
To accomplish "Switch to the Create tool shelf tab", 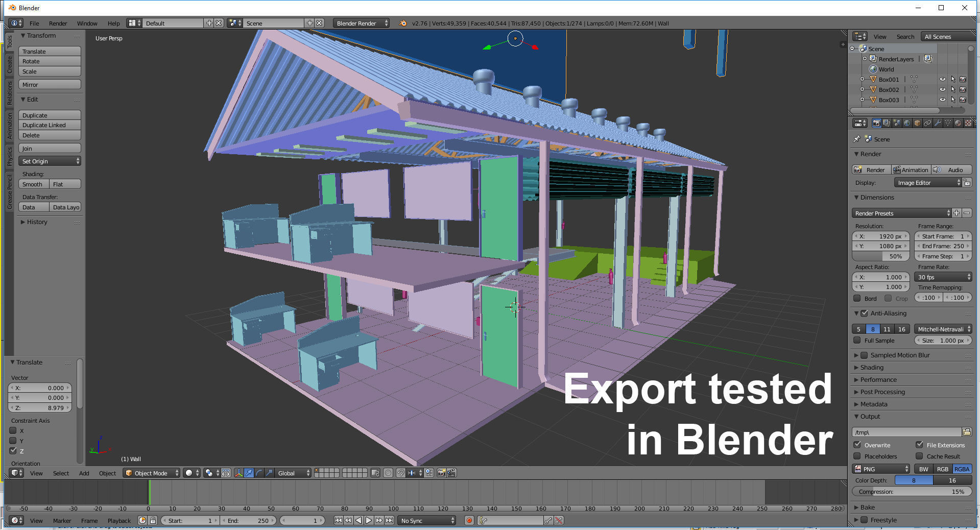I will tap(9, 64).
